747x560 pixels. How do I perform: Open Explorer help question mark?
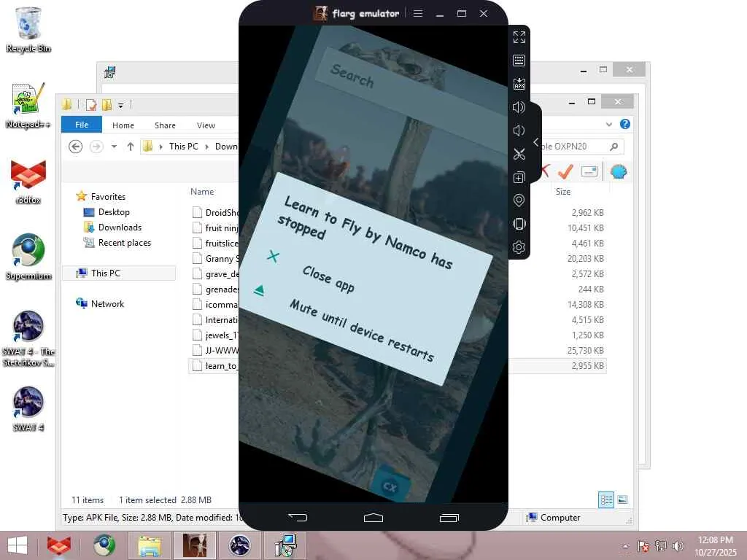[x=625, y=124]
